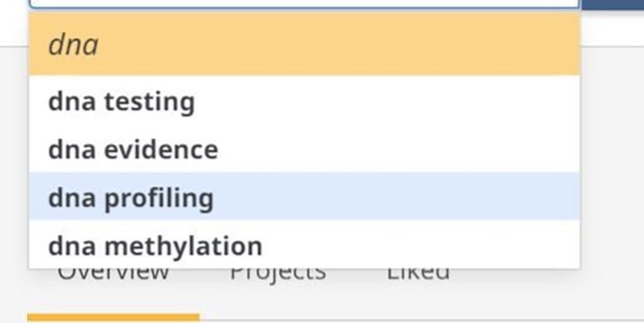The image size is (644, 323).
Task: Focus the search box at the top
Action: [305, 4]
